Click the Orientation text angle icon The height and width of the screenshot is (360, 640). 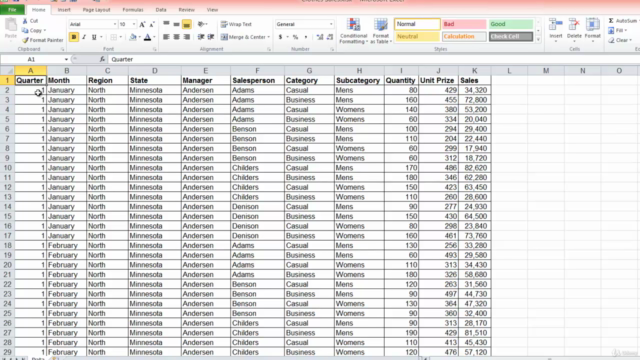coord(202,24)
